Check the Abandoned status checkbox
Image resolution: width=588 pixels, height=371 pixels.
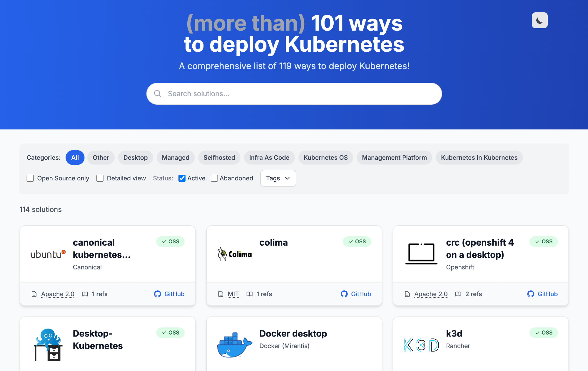(214, 178)
